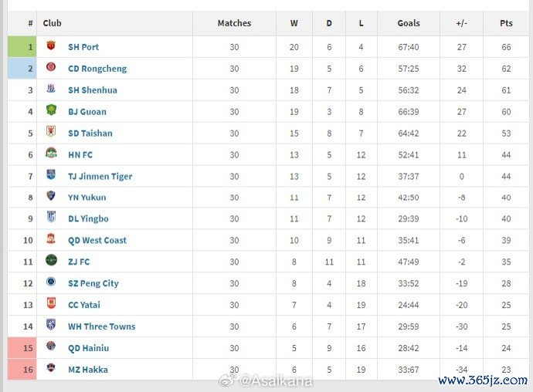Click the CD Rongcheng club crest icon
Screen dimensions: 533x392
51,68
